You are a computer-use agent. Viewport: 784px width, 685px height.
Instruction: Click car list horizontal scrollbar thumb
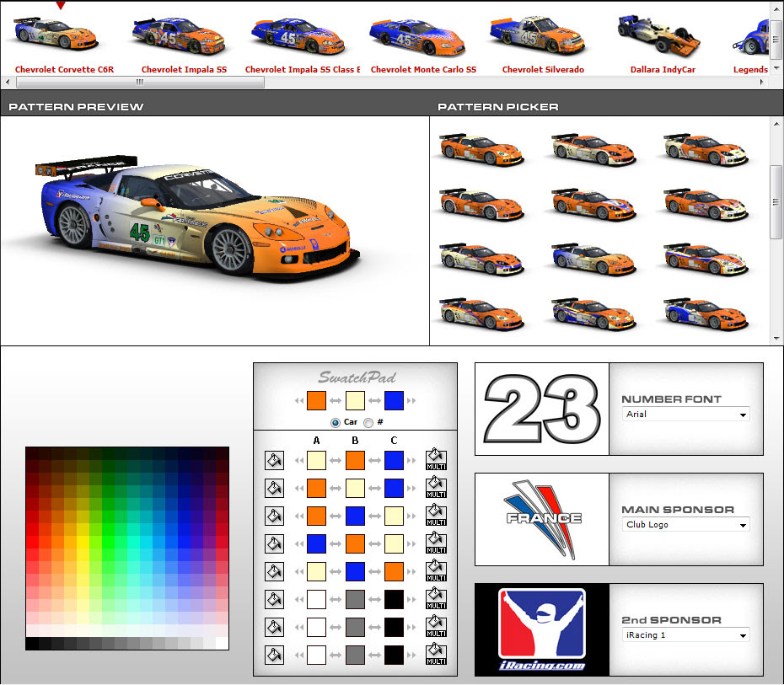[140, 82]
